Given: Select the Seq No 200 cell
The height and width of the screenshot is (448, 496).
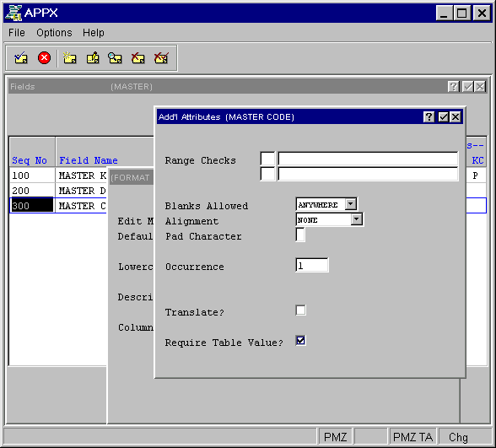Looking at the screenshot, I should (x=32, y=191).
